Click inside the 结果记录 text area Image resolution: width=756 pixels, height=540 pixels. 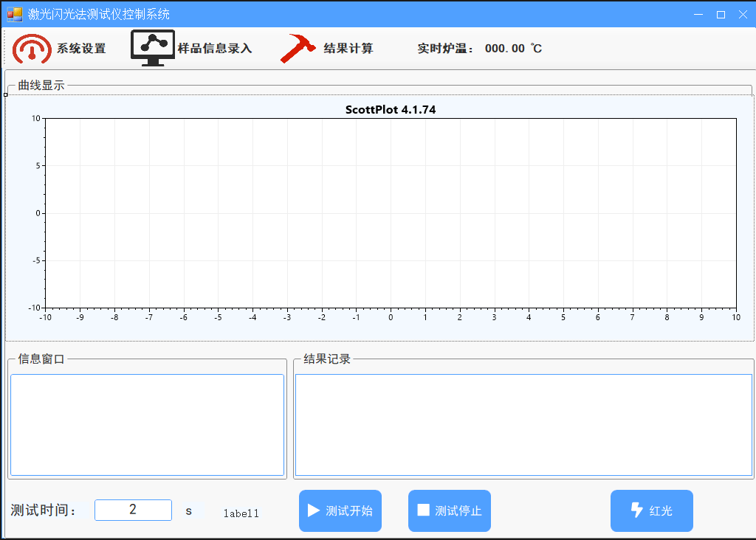tap(523, 424)
